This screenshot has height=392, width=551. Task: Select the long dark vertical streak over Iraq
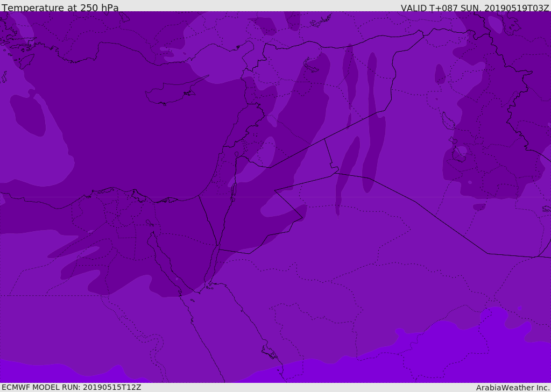[372, 124]
